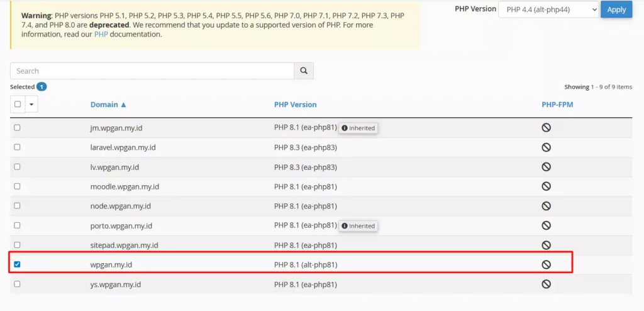The width and height of the screenshot is (644, 311).
Task: Sort by Domain column header
Action: [108, 105]
